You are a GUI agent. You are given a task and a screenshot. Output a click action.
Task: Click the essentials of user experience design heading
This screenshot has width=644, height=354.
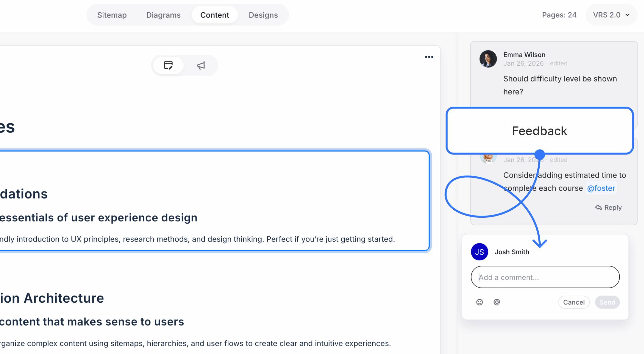(x=99, y=218)
